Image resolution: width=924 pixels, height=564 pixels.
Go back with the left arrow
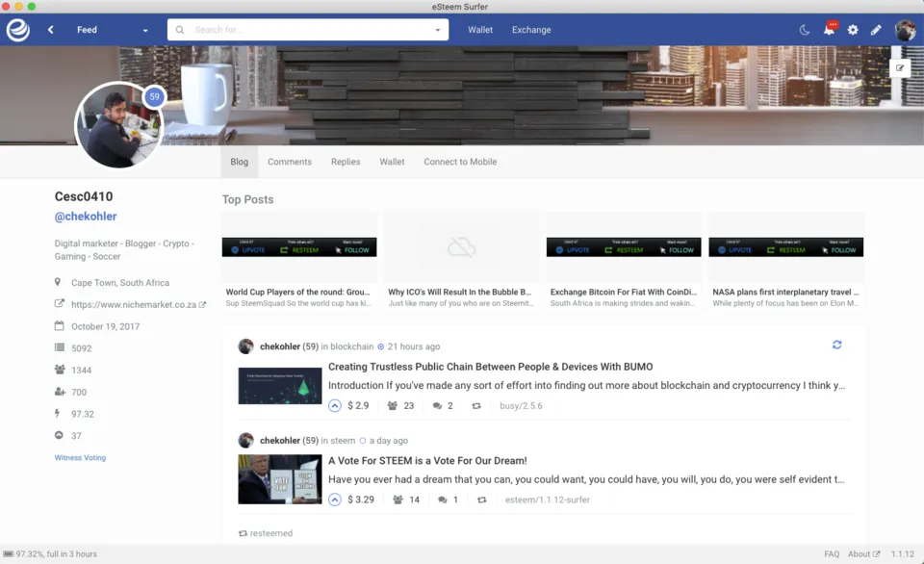tap(51, 30)
